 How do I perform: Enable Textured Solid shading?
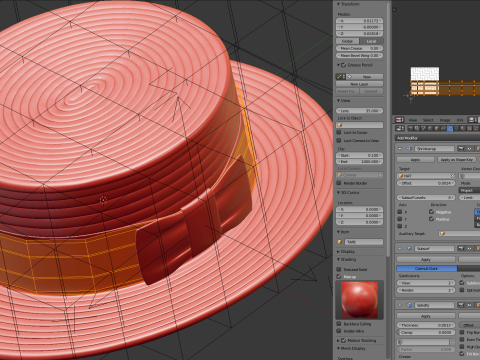(339, 269)
